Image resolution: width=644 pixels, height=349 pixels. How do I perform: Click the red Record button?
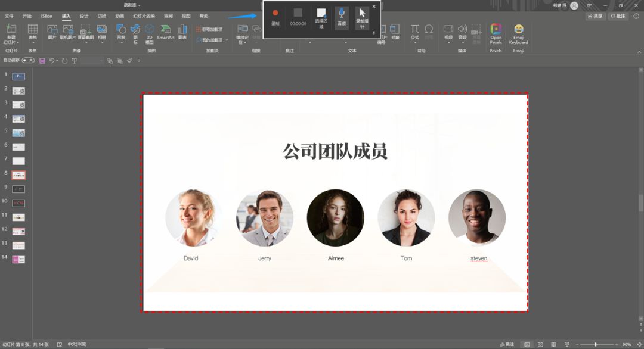275,13
